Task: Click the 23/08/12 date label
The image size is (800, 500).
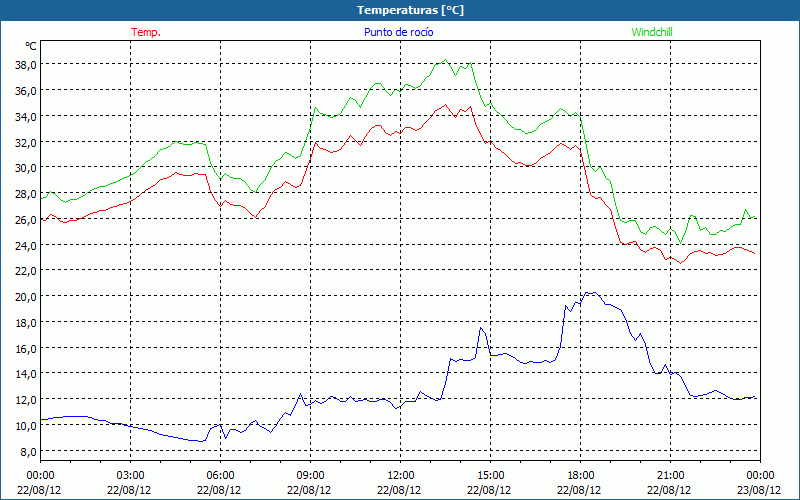Action: tap(759, 490)
